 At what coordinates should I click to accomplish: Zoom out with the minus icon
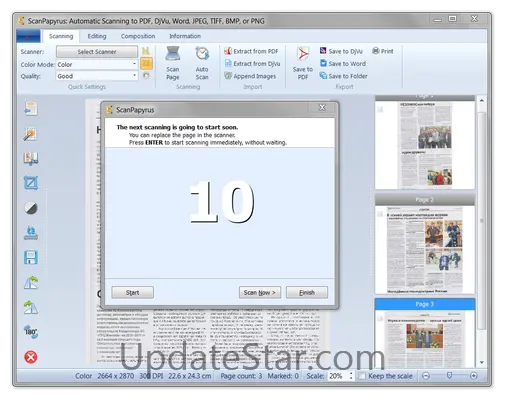pyautogui.click(x=426, y=376)
